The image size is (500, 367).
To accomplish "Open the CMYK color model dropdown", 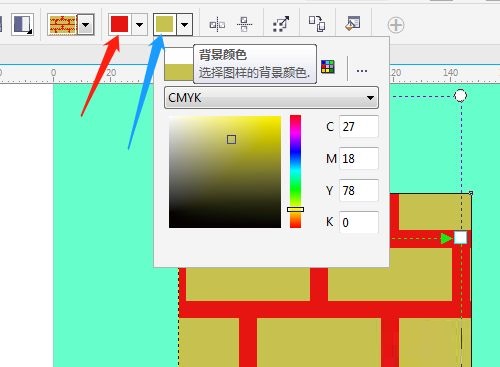I will pyautogui.click(x=271, y=98).
